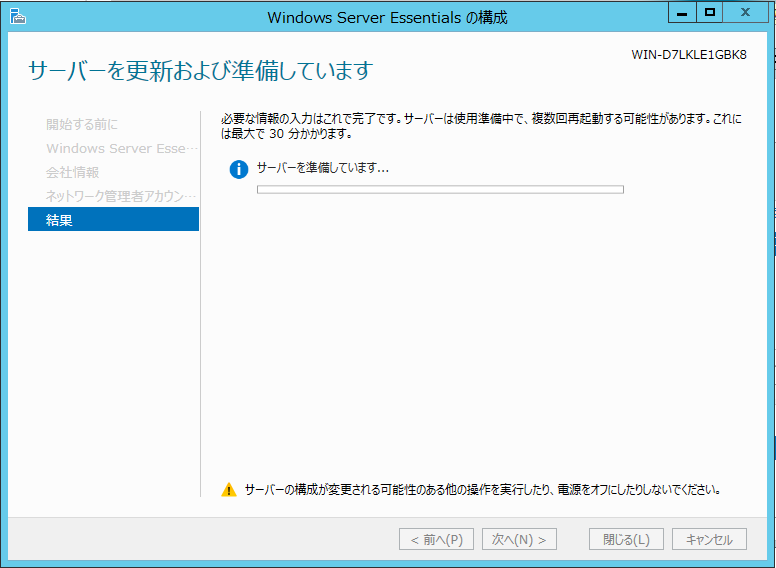This screenshot has height=568, width=776.
Task: Select the highlighted 結果 step
Action: tap(113, 219)
